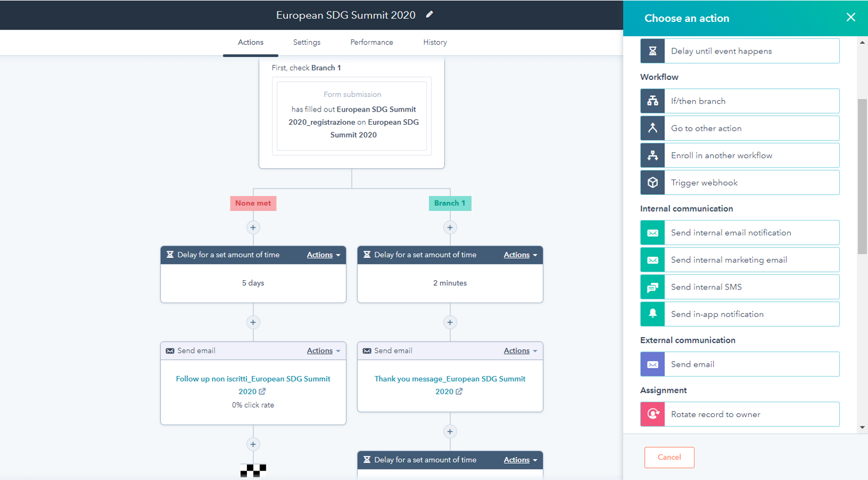Add action after Thank you message email
This screenshot has height=480, width=868.
pos(450,432)
